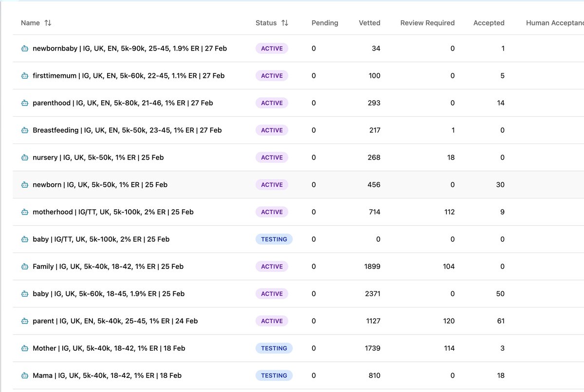This screenshot has width=584, height=392.
Task: Click the bot icon beside parent 24 Feb row
Action: point(24,321)
